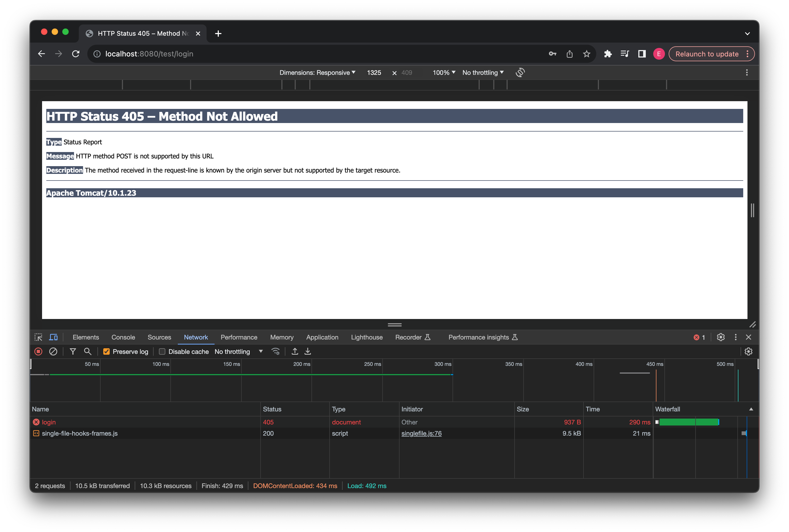Click the singlefile.js:76 initiator link
The height and width of the screenshot is (532, 789).
click(x=421, y=433)
